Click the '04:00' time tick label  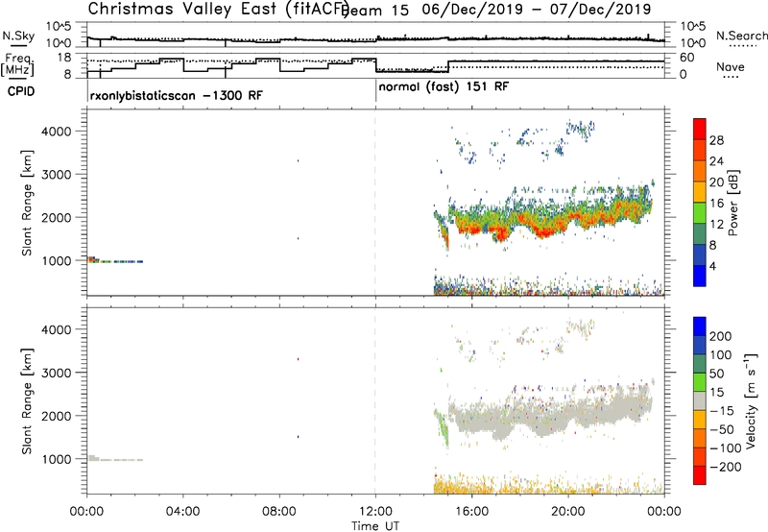tap(182, 512)
